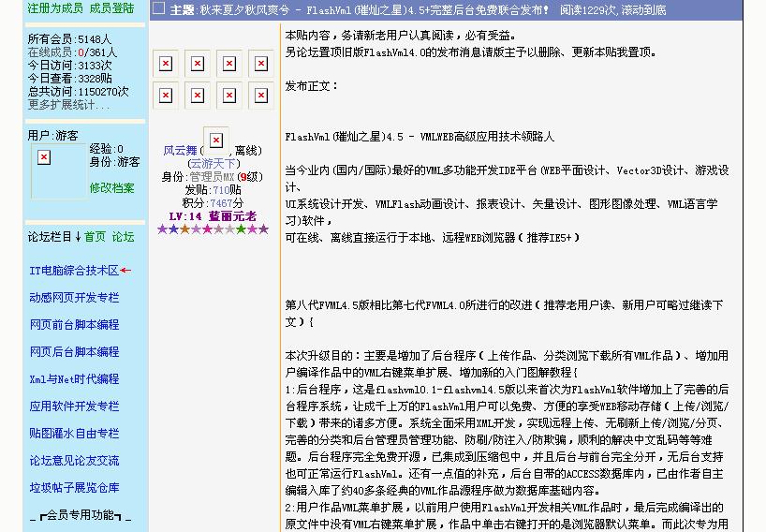
Task: Click the 710 post count link
Action: (221, 190)
